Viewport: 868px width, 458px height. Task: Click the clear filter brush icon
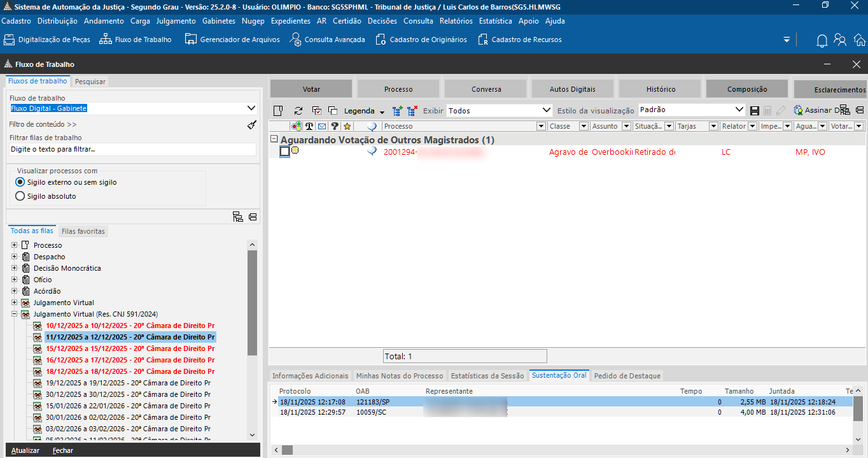tap(251, 125)
